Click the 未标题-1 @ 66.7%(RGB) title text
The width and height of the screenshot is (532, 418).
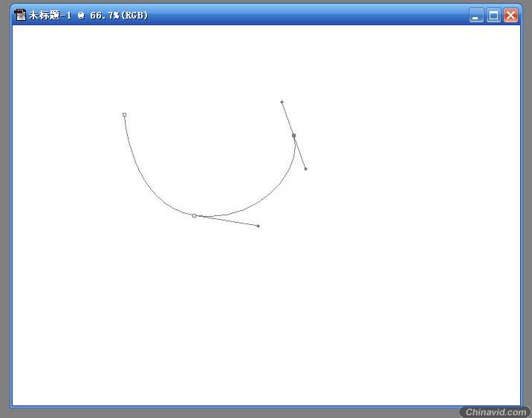click(88, 16)
